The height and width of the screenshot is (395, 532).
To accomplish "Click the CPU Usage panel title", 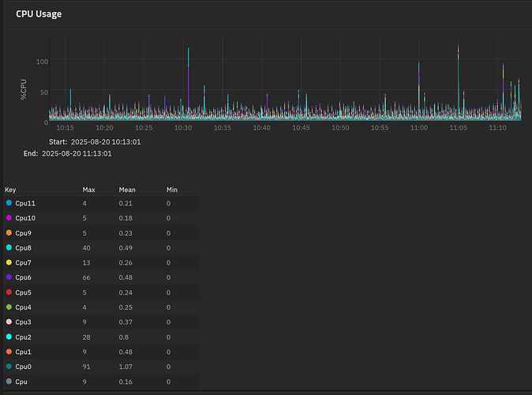I will pyautogui.click(x=39, y=14).
